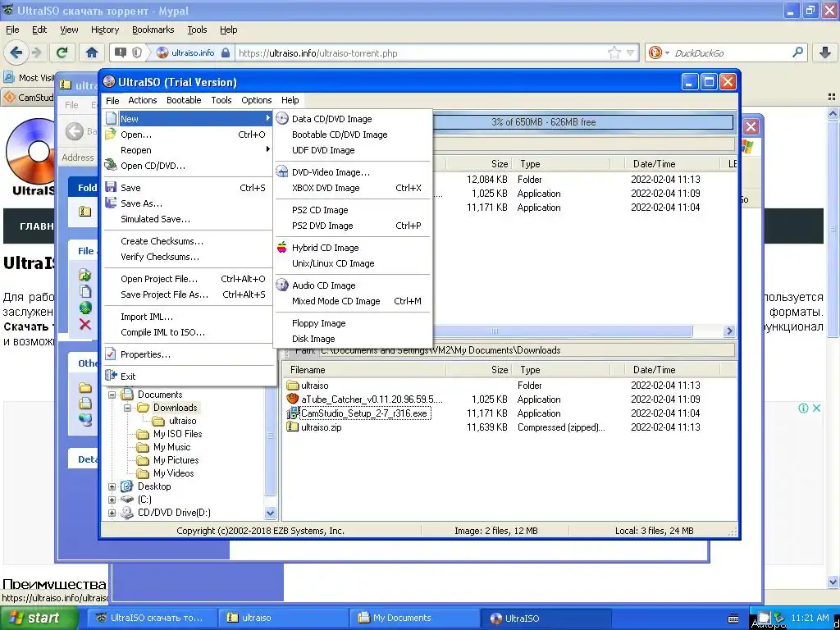Open search engine dropdown next to DuckDuckGo

pyautogui.click(x=667, y=52)
